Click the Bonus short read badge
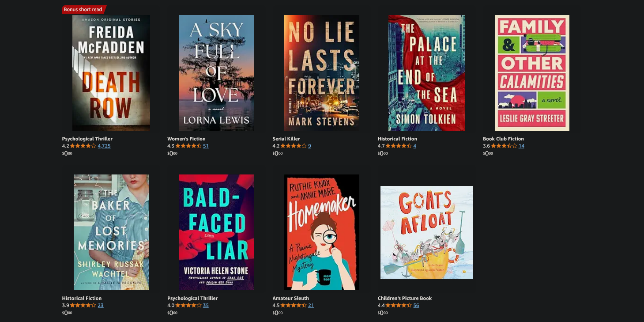Screen dimensions: 644x322 (x=84, y=9)
